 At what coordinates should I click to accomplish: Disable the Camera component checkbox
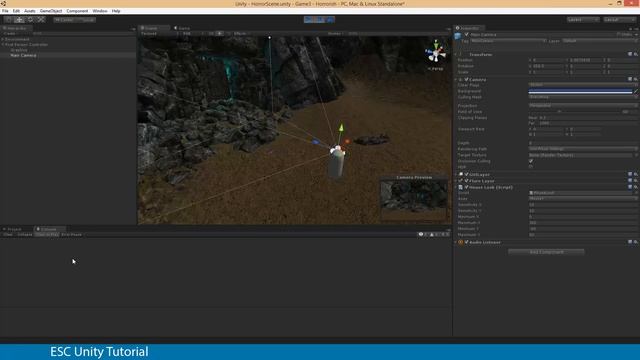point(467,80)
